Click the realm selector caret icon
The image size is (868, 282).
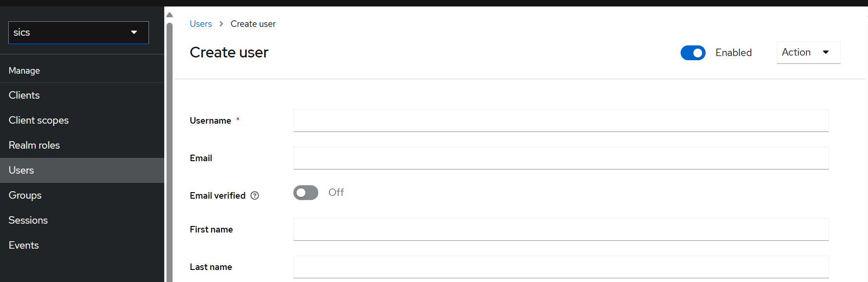(134, 32)
